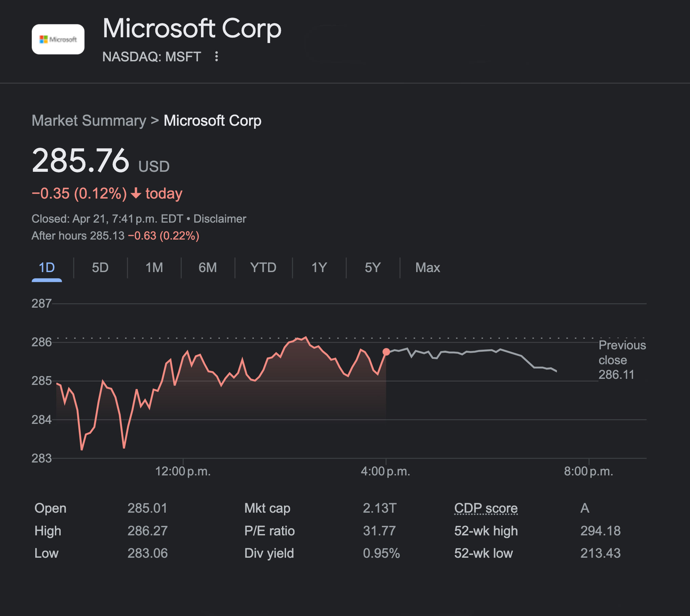The width and height of the screenshot is (690, 616).
Task: Click the CDP score value A
Action: [585, 508]
